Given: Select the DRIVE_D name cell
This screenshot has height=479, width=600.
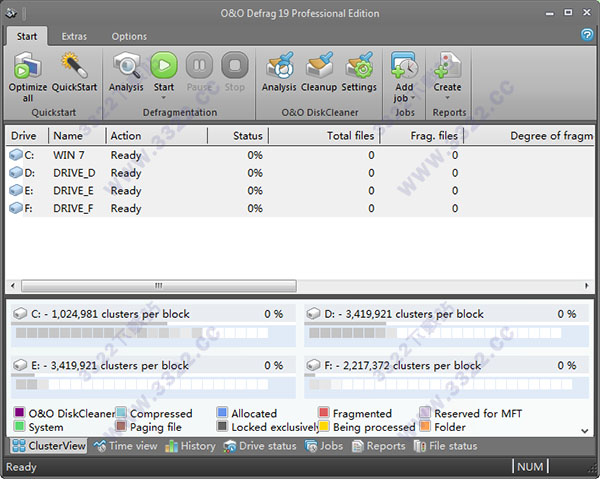Looking at the screenshot, I should (74, 173).
